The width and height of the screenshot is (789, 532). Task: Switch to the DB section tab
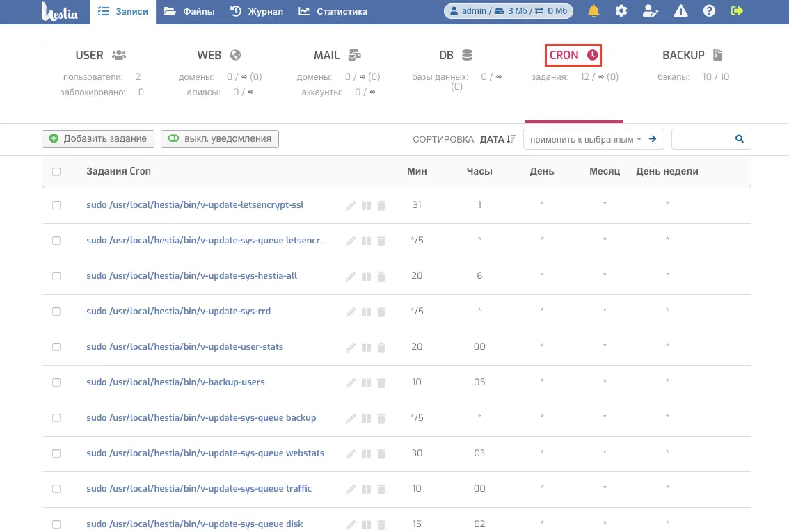[x=456, y=55]
